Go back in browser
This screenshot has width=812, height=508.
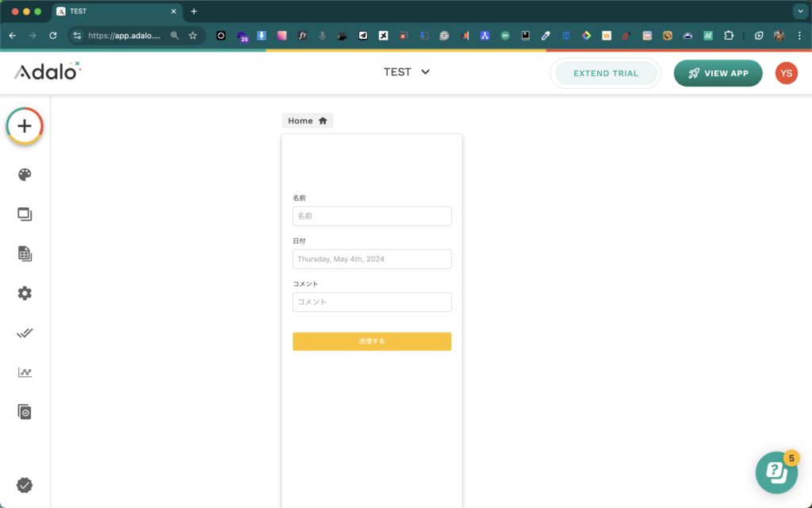(x=13, y=36)
